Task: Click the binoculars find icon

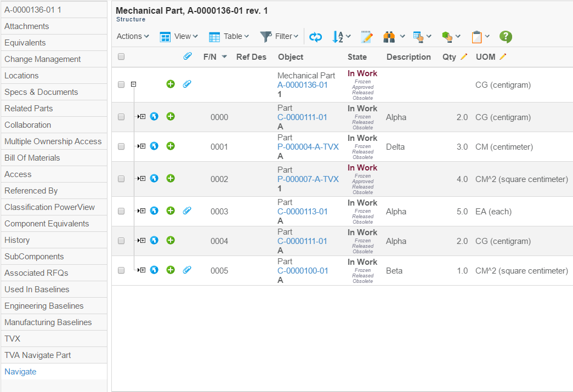Action: click(x=389, y=37)
